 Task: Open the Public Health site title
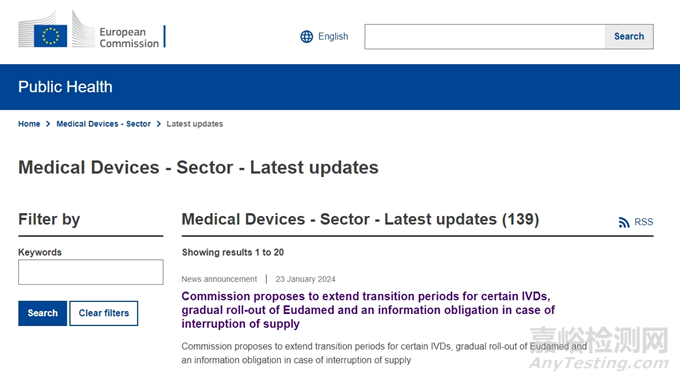coord(65,87)
